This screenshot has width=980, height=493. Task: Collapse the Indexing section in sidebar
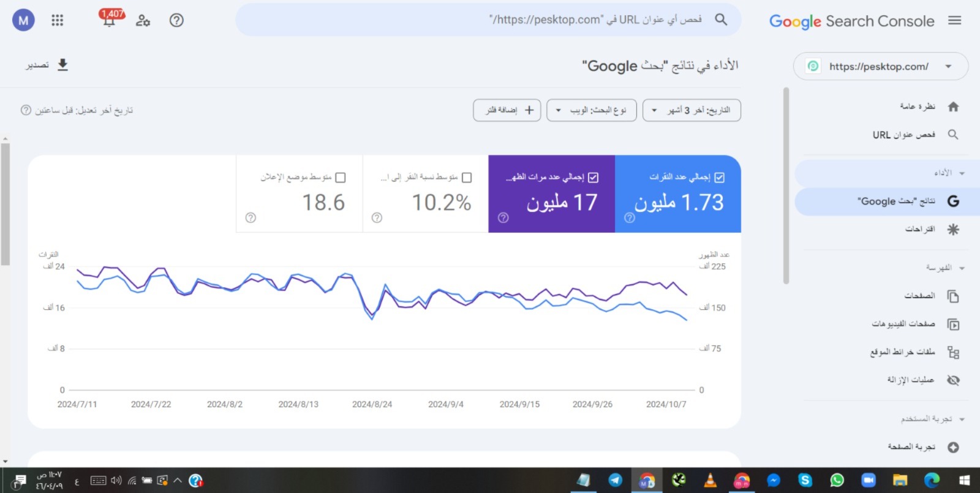tap(962, 268)
